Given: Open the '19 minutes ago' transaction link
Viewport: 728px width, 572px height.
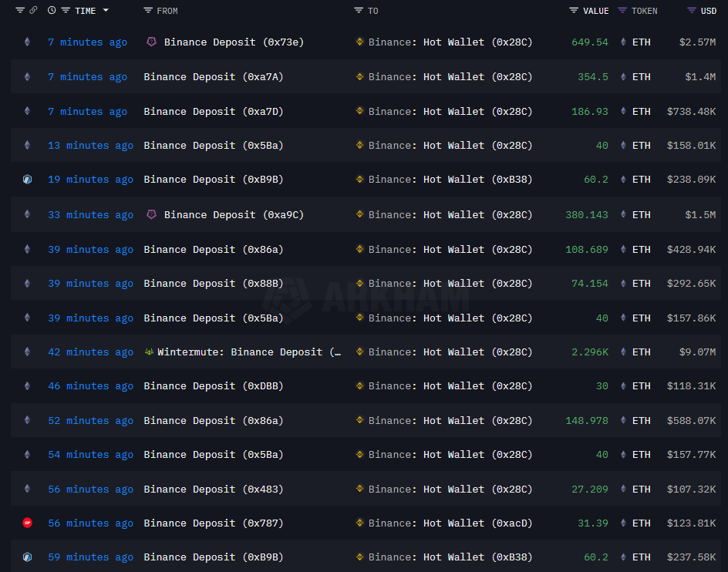Looking at the screenshot, I should point(90,179).
